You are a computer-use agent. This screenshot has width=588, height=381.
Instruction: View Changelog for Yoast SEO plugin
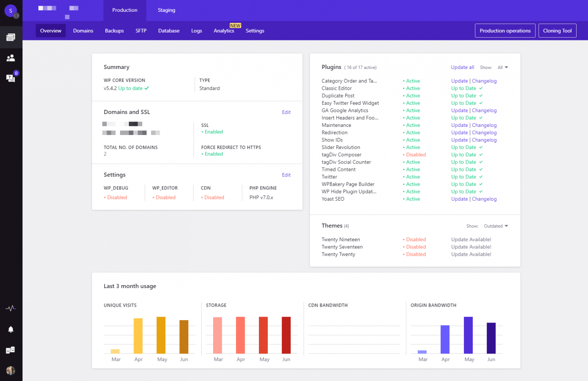click(484, 199)
